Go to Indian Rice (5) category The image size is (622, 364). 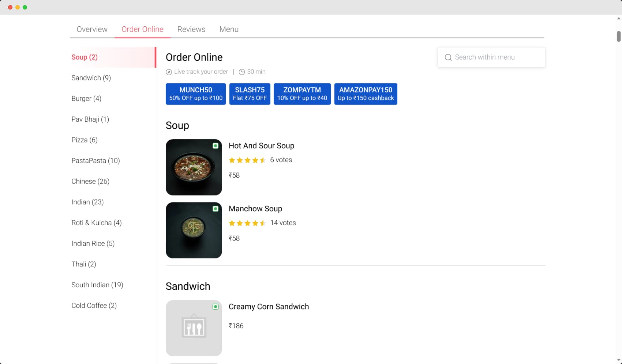pyautogui.click(x=93, y=243)
